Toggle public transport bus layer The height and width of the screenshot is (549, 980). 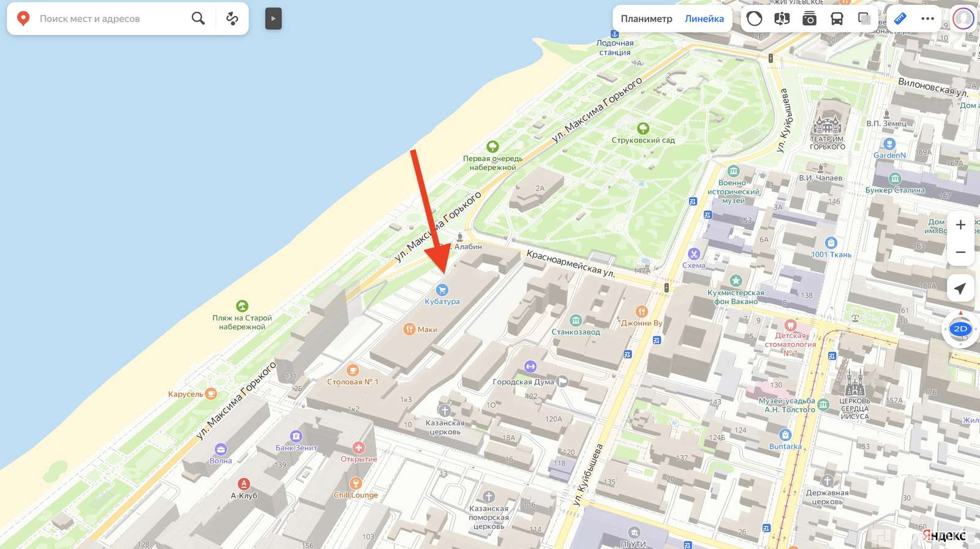837,18
